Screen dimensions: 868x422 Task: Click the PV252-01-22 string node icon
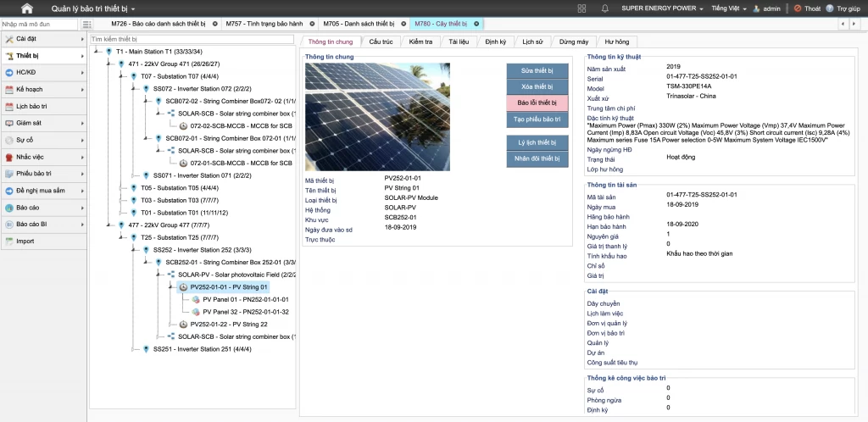[x=183, y=324]
